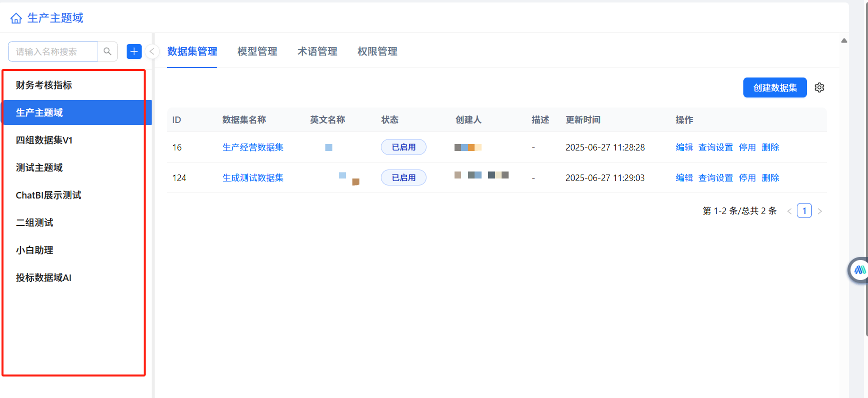868x398 pixels.
Task: Switch to the 术语管理 tab
Action: (x=317, y=51)
